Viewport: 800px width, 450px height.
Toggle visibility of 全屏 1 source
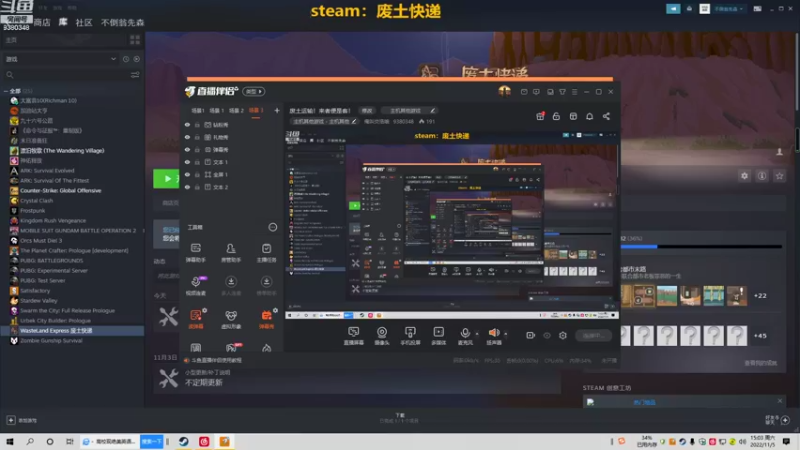click(x=187, y=174)
